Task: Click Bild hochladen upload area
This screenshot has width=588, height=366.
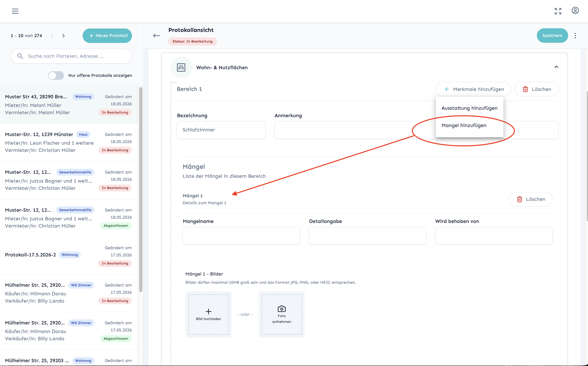Action: tap(209, 314)
